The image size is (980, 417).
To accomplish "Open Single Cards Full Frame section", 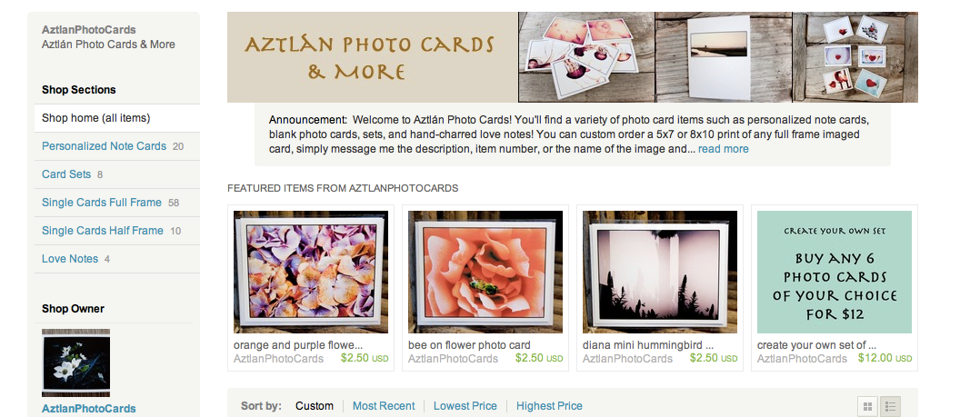I will [101, 203].
